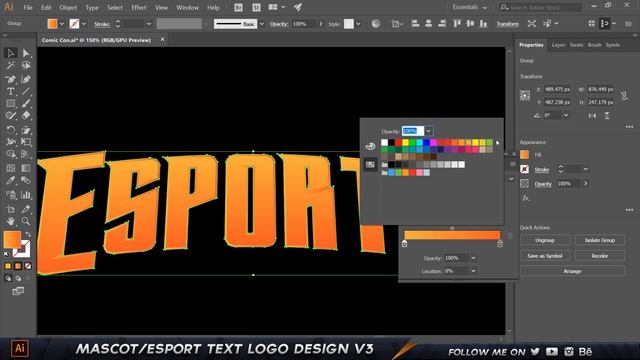This screenshot has width=640, height=360.
Task: Select the left gradient stop on the gradient slider
Action: 404,244
